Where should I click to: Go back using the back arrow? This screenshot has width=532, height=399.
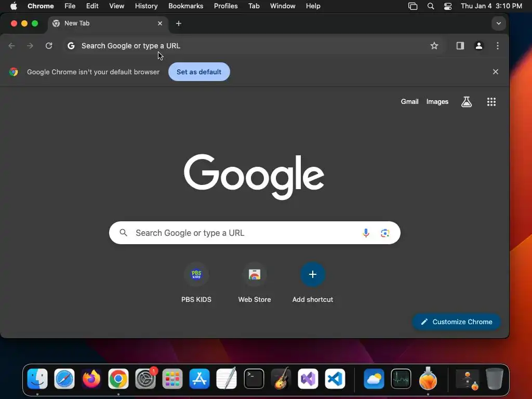point(12,46)
